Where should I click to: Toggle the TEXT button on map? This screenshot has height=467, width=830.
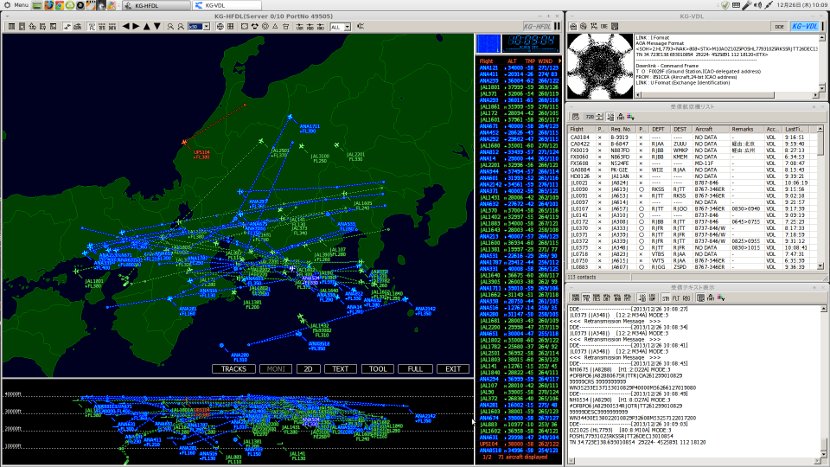(x=340, y=369)
